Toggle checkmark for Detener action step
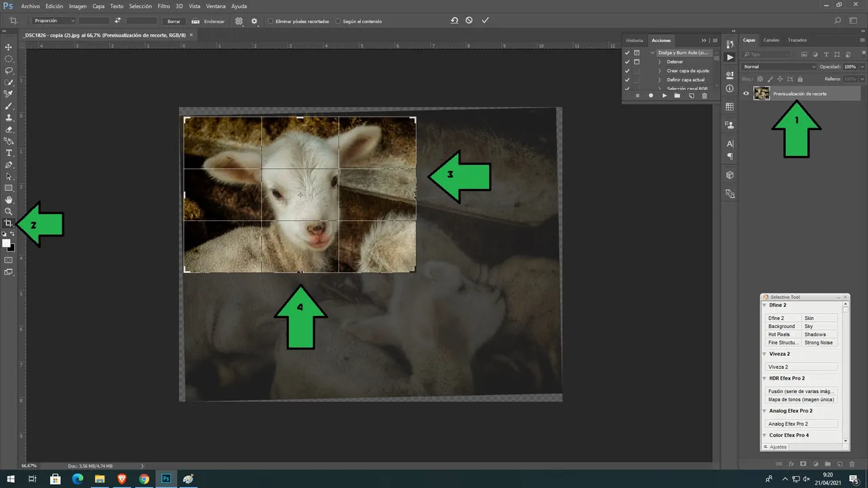The height and width of the screenshot is (488, 868). [627, 62]
